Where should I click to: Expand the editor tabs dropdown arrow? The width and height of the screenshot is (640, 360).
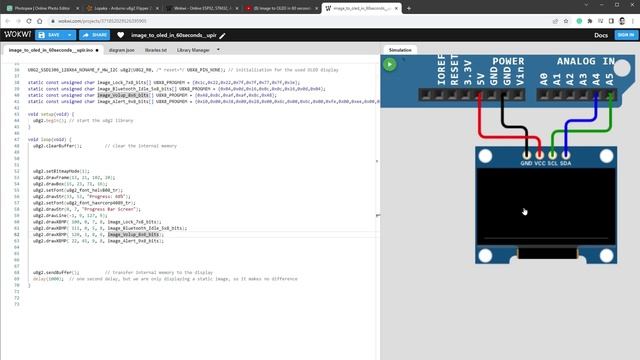pyautogui.click(x=218, y=50)
